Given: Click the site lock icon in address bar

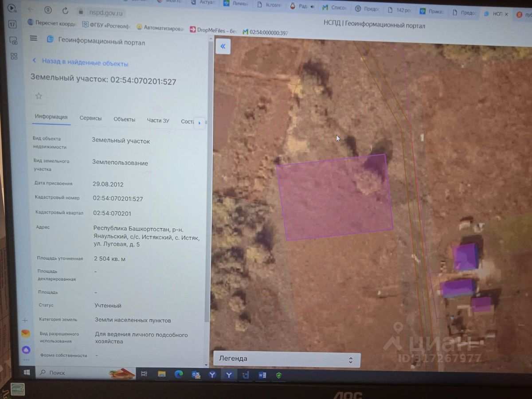Looking at the screenshot, I should click(x=80, y=12).
